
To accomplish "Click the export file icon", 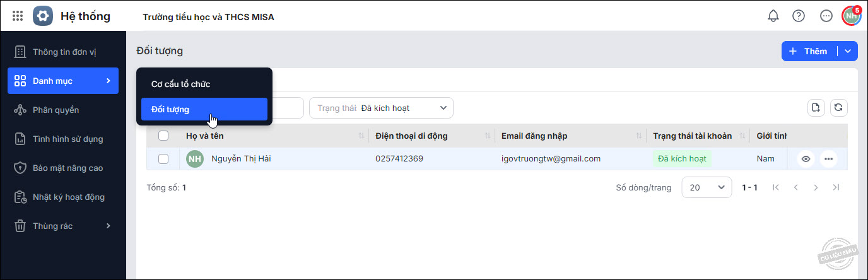I will [x=816, y=108].
